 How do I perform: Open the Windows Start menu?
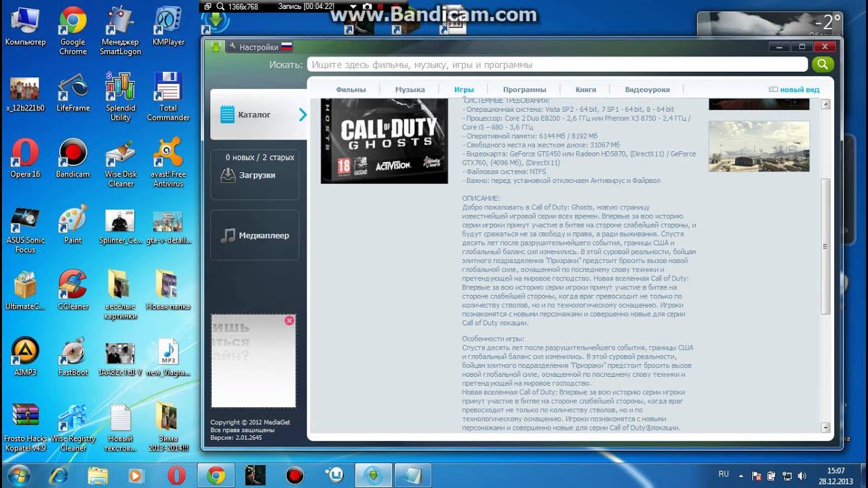pos(18,475)
